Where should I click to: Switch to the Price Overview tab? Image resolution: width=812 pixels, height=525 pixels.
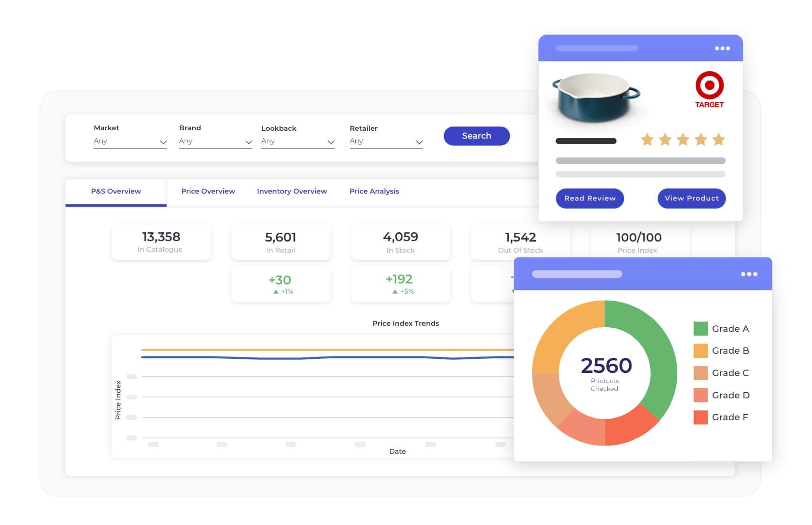click(208, 191)
